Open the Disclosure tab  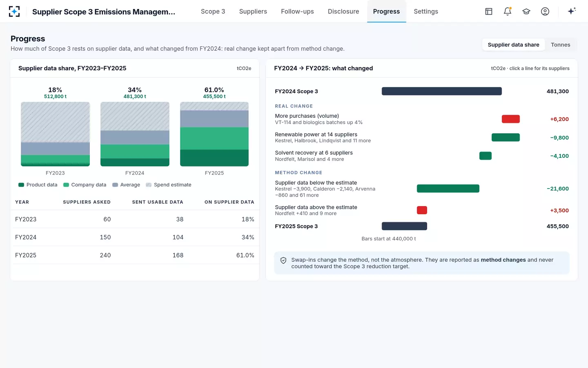343,11
